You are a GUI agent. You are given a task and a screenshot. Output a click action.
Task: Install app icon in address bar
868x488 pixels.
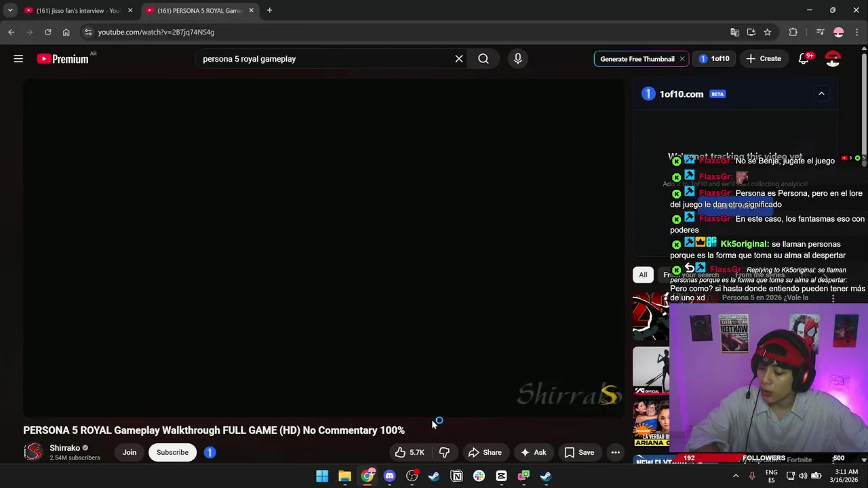pos(751,32)
